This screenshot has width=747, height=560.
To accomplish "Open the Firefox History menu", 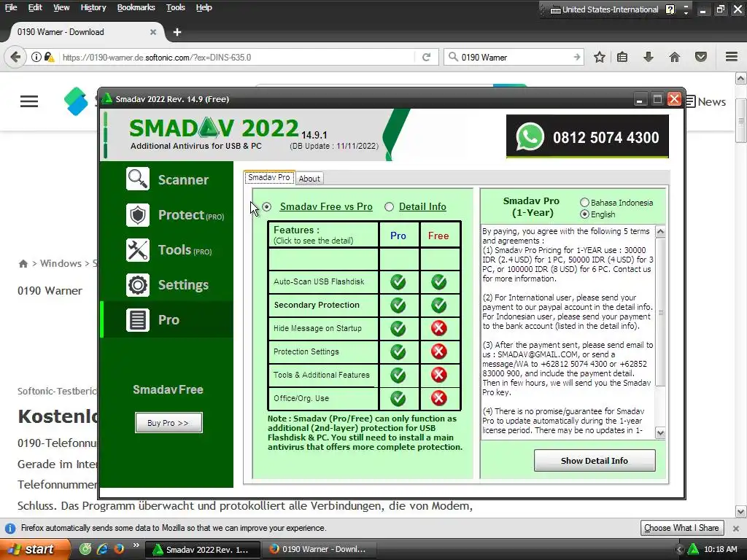I will 93,7.
